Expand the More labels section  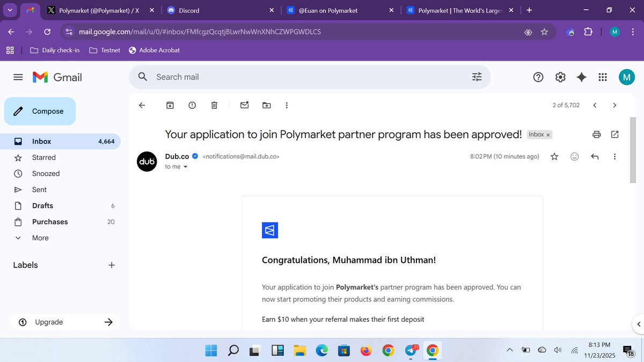coord(40,238)
